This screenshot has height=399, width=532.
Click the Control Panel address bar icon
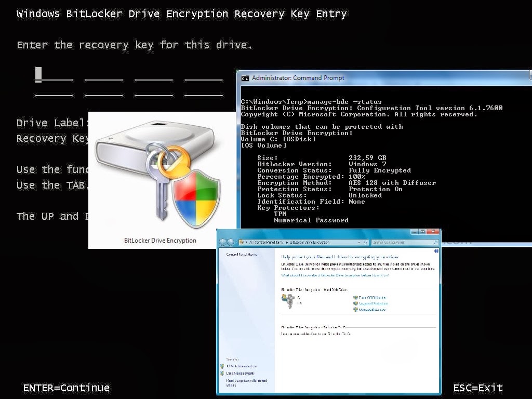(x=242, y=242)
